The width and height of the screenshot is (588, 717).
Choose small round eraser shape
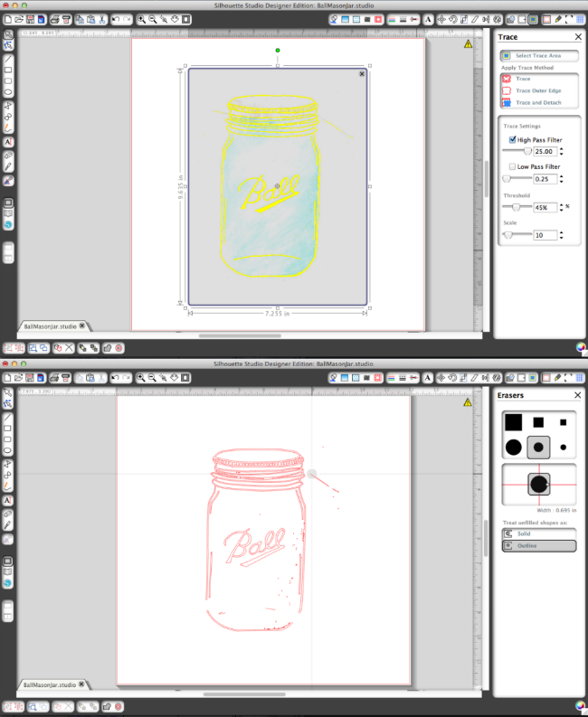point(564,448)
